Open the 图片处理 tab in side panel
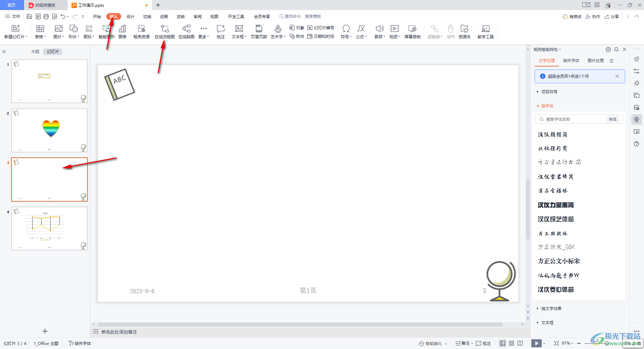The width and height of the screenshot is (644, 349). coord(596,61)
